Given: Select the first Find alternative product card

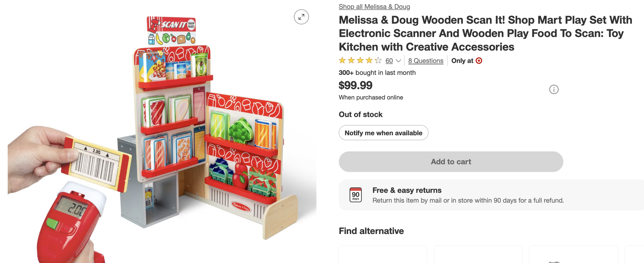Looking at the screenshot, I should pos(382,255).
